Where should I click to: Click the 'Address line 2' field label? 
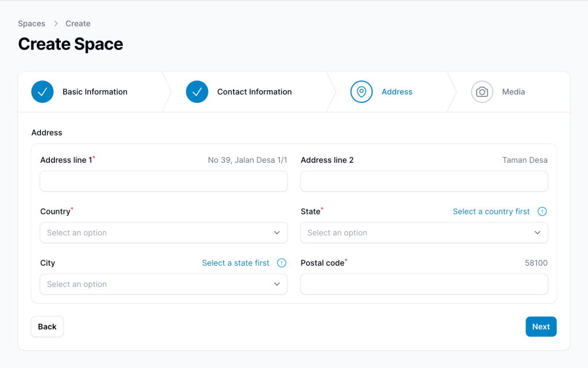[327, 160]
